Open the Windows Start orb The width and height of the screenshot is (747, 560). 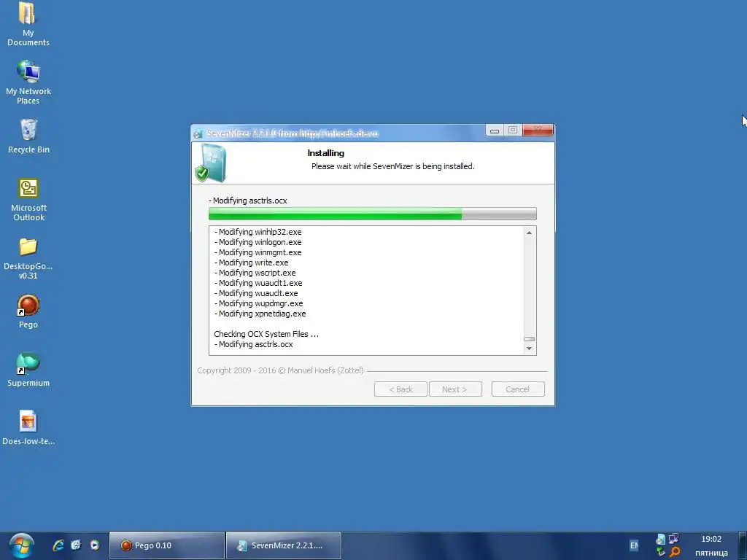pyautogui.click(x=21, y=545)
